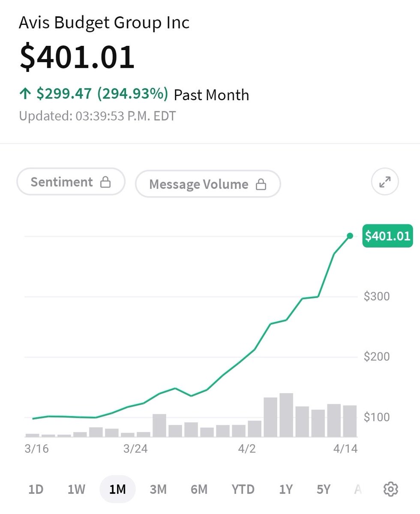Show 1Y price history

[286, 489]
